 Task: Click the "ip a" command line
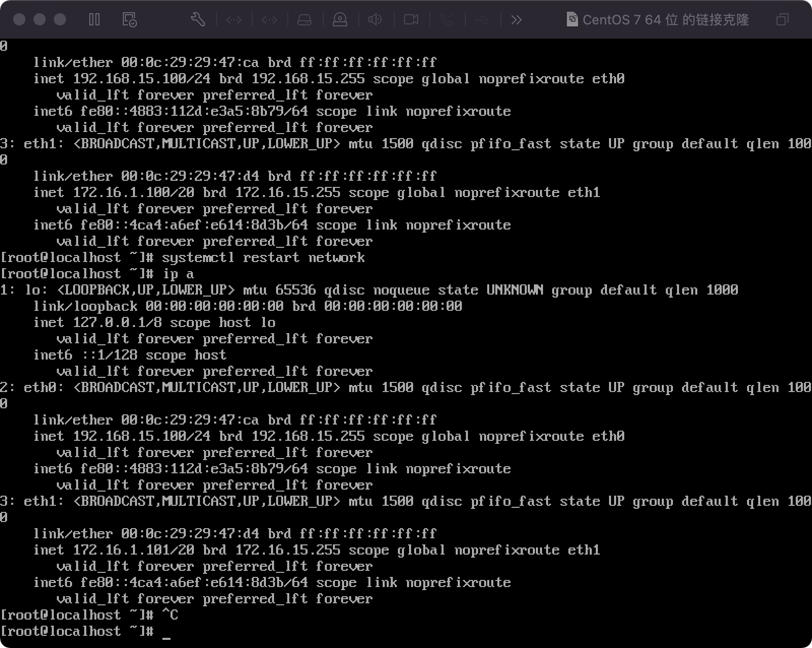(97, 274)
